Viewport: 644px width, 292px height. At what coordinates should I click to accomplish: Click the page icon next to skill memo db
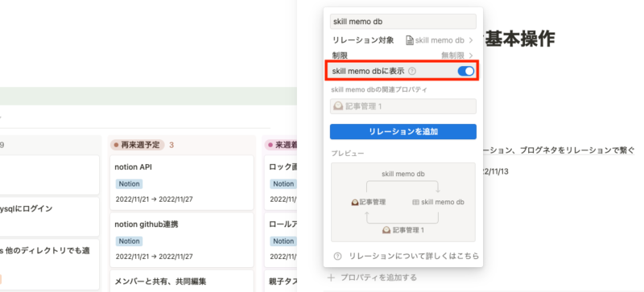[x=409, y=40]
